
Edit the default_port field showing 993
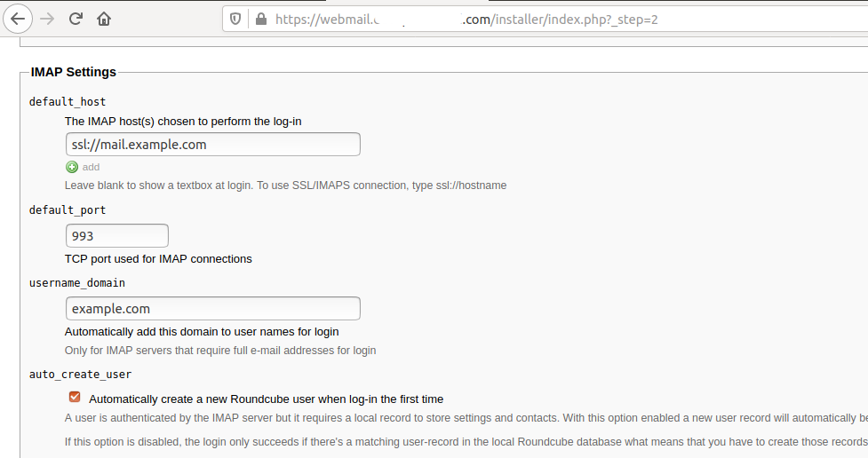click(116, 235)
